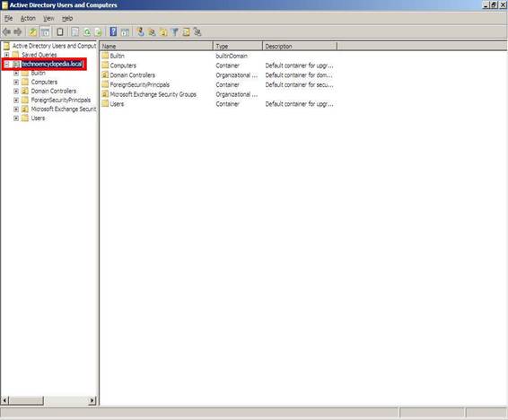This screenshot has width=508, height=420.
Task: Select ForeignSecurityPrincipals name in list pane
Action: pyautogui.click(x=140, y=84)
